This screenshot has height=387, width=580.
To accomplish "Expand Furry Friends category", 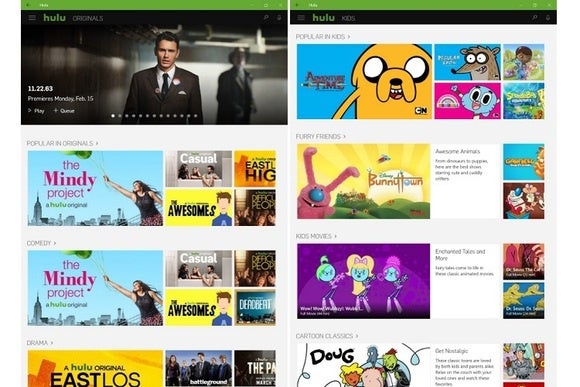I will (x=321, y=137).
